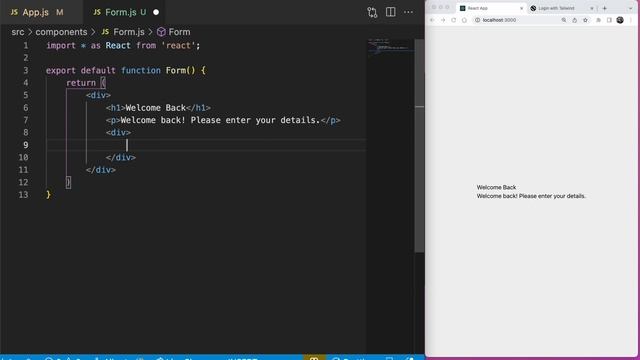Viewport: 640px width, 360px height.
Task: Click the word 'function' on line 3
Action: [x=141, y=71]
